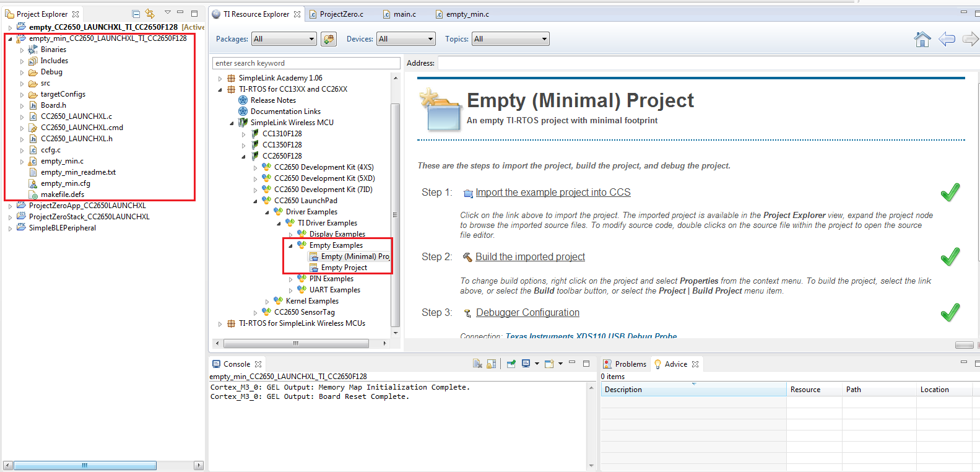This screenshot has height=472, width=980.
Task: Select CC2650_LAUNCHXL.cmd in Project Explorer
Action: [x=82, y=128]
